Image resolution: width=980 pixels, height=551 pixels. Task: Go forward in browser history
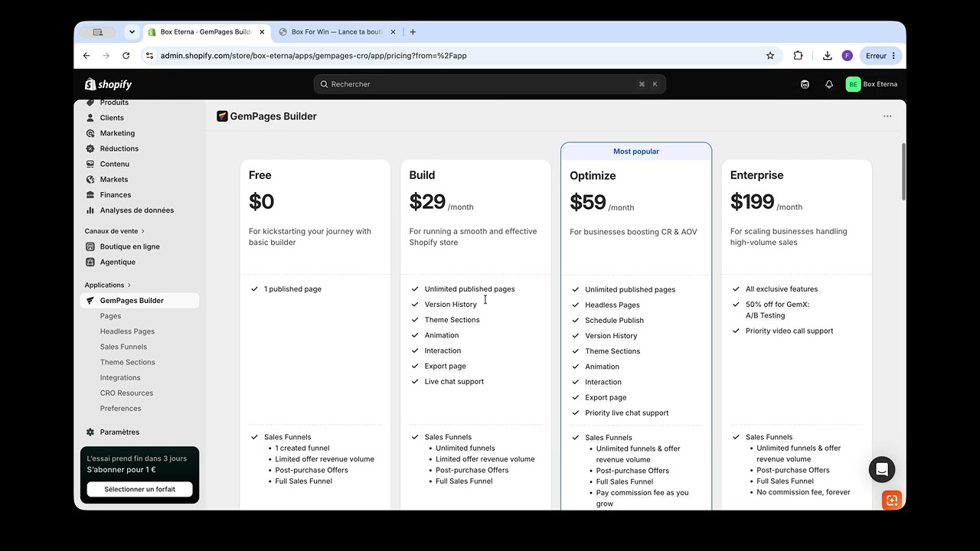106,56
